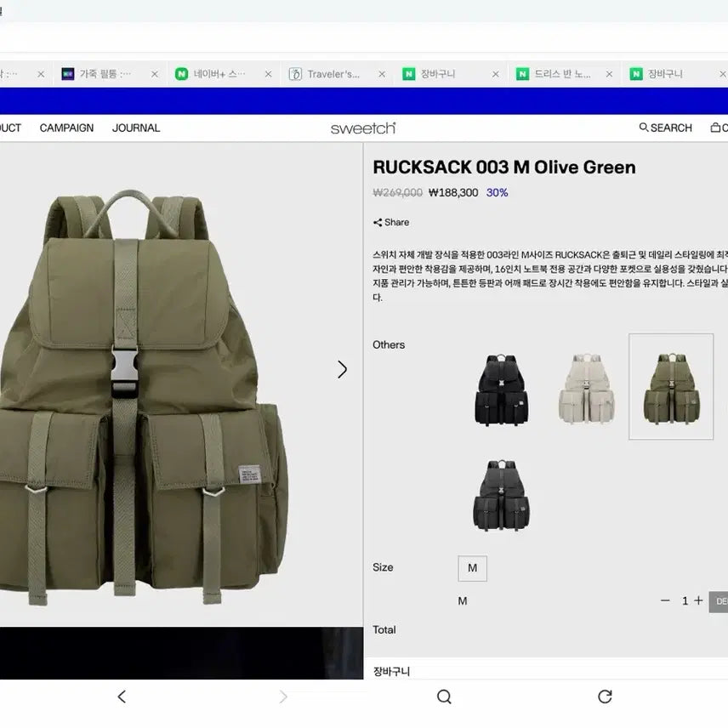Increase quantity with plus button
The width and height of the screenshot is (728, 728).
[x=698, y=600]
